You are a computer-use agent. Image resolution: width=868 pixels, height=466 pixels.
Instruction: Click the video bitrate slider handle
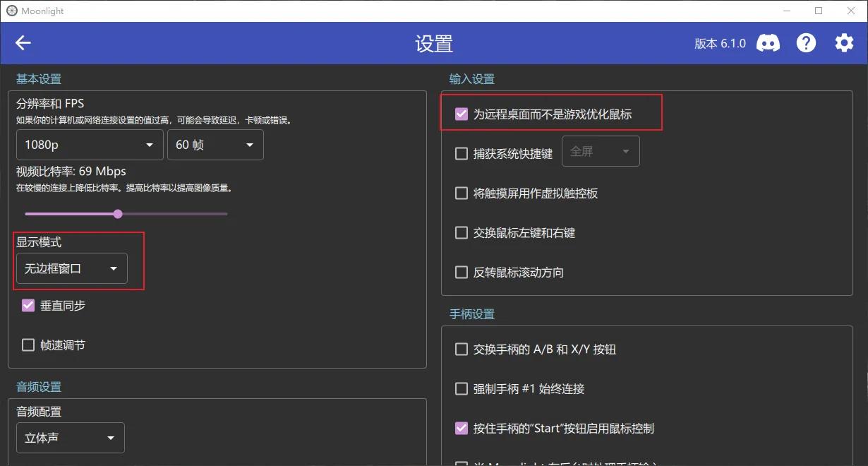coord(118,214)
